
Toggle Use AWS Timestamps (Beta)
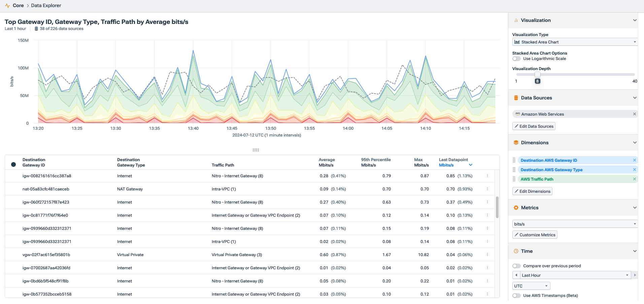click(x=516, y=296)
